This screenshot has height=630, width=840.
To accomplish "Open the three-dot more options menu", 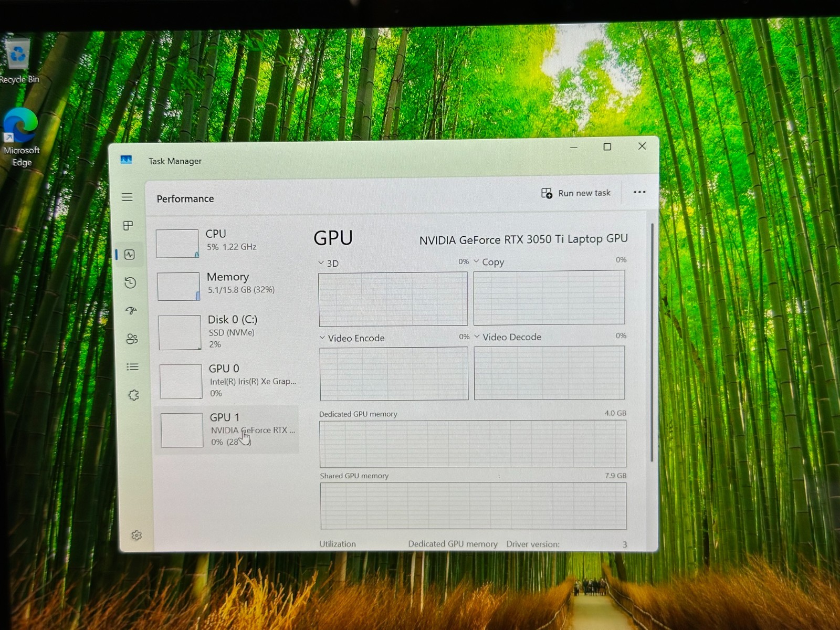I will coord(639,192).
